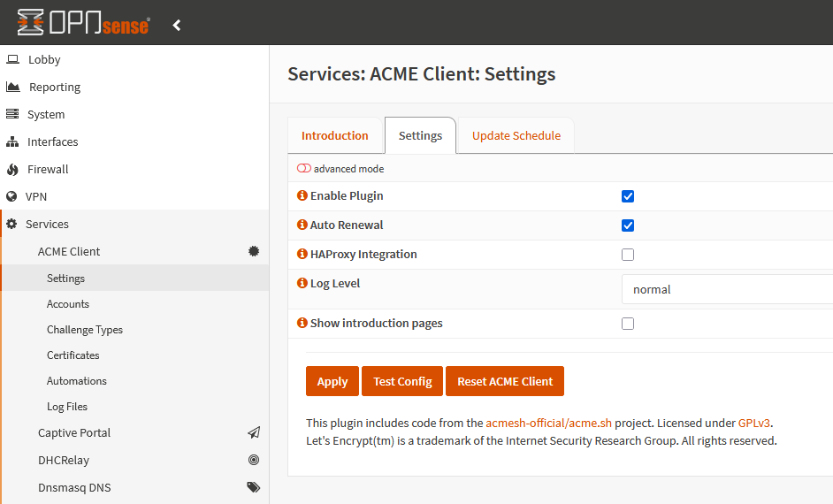This screenshot has height=504, width=833.
Task: Open the Introduction tab
Action: click(x=334, y=136)
